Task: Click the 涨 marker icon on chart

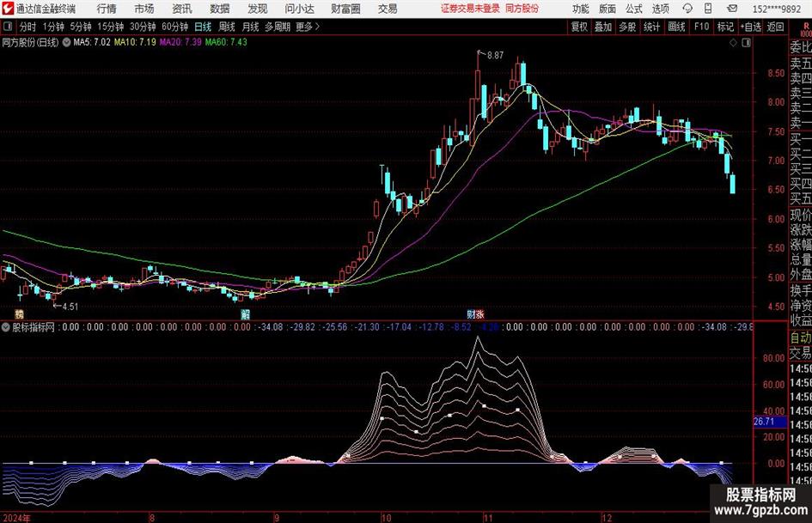Action: pos(480,313)
